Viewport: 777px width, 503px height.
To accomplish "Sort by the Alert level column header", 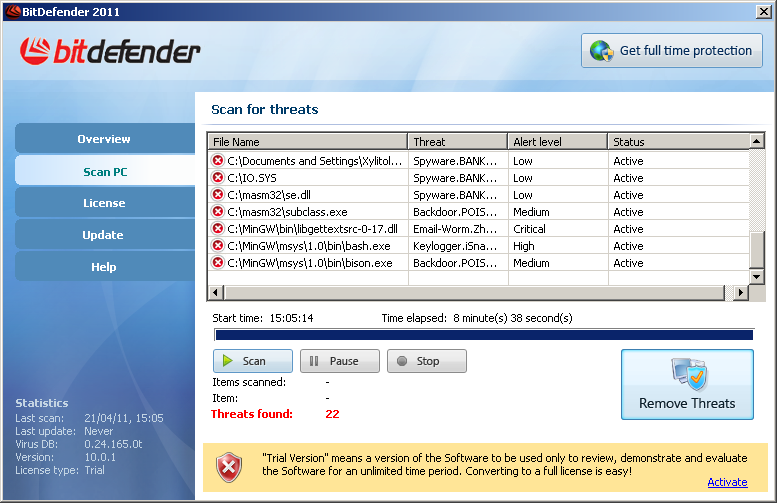I will [x=558, y=142].
